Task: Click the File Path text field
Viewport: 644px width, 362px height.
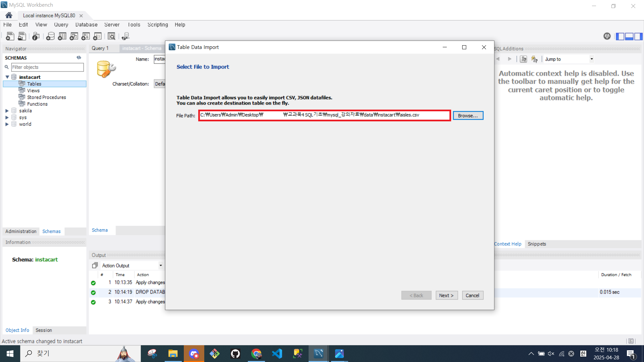Action: point(324,115)
